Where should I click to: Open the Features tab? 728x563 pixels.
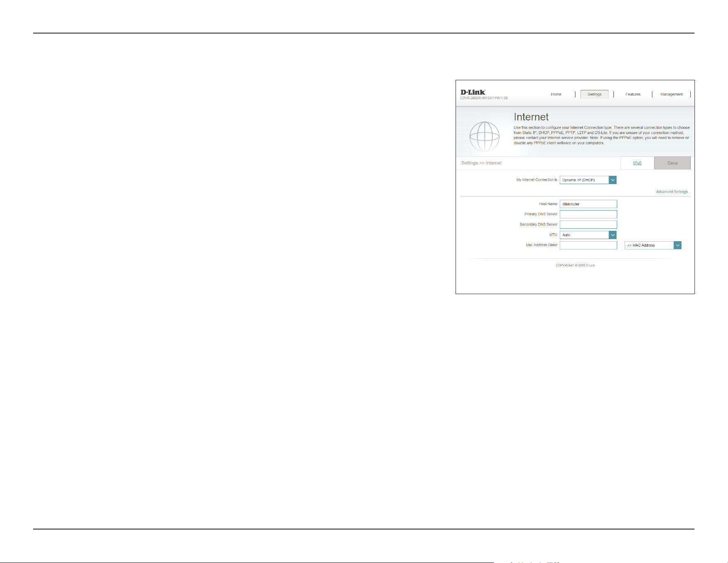pyautogui.click(x=633, y=94)
